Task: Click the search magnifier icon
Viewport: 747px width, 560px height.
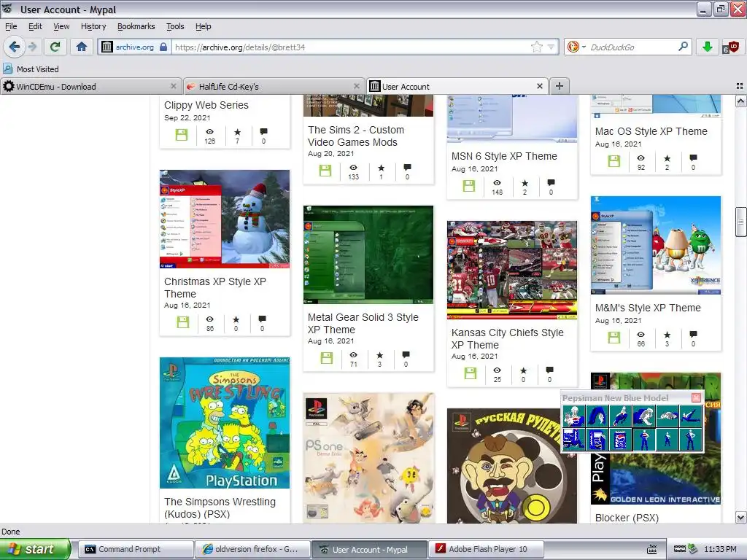Action: [x=683, y=47]
